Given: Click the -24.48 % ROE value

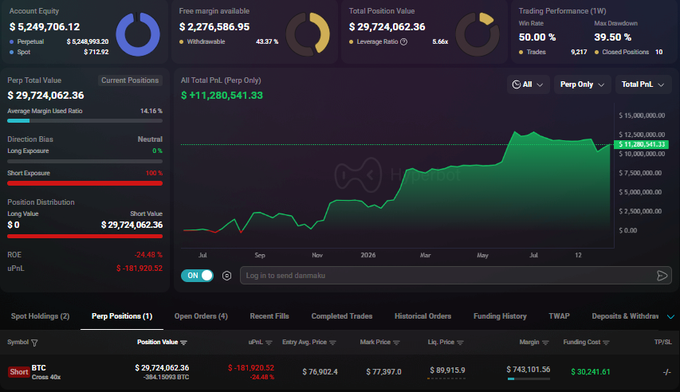Looking at the screenshot, I should 148,255.
